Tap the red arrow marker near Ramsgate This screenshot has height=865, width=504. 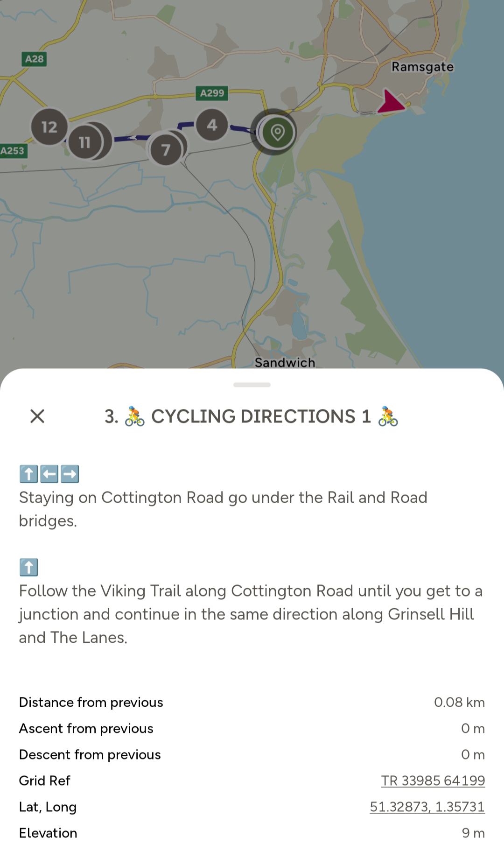tap(390, 102)
